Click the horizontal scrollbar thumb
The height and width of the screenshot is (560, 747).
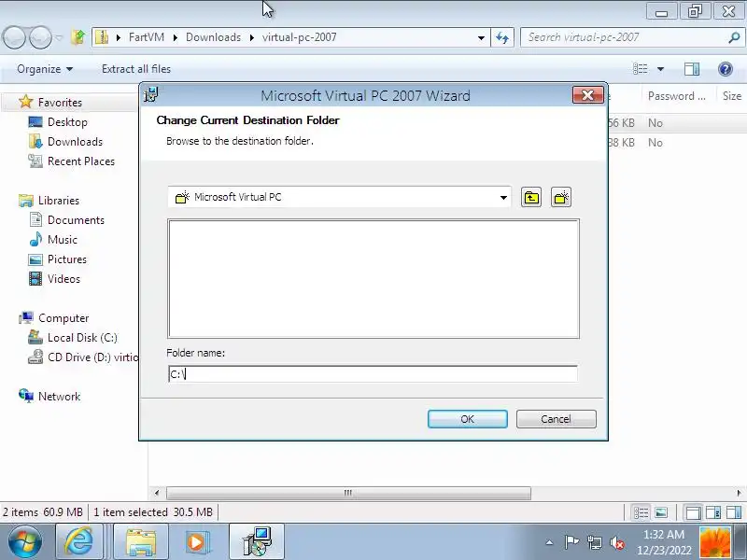coord(348,493)
